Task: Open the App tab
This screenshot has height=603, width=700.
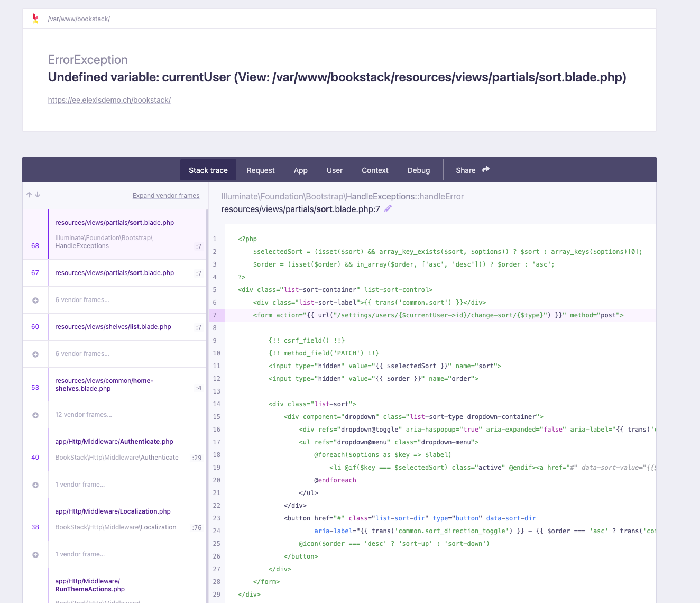Action: [x=300, y=170]
